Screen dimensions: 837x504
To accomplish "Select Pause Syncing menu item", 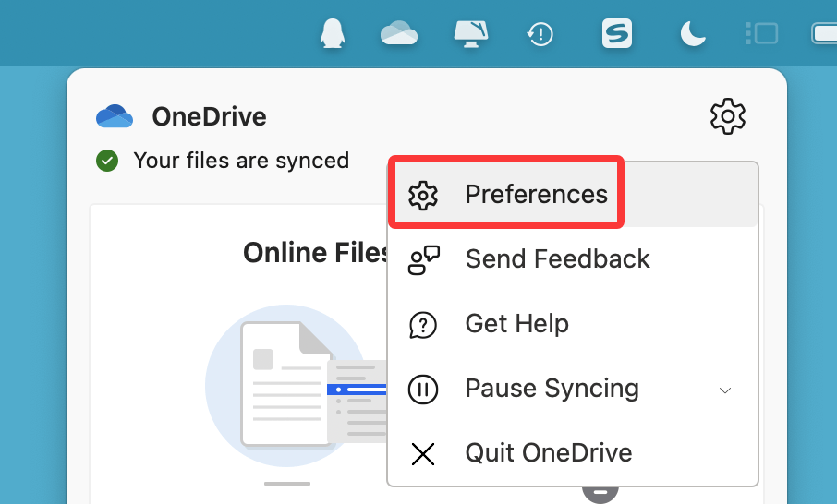I will pos(573,389).
